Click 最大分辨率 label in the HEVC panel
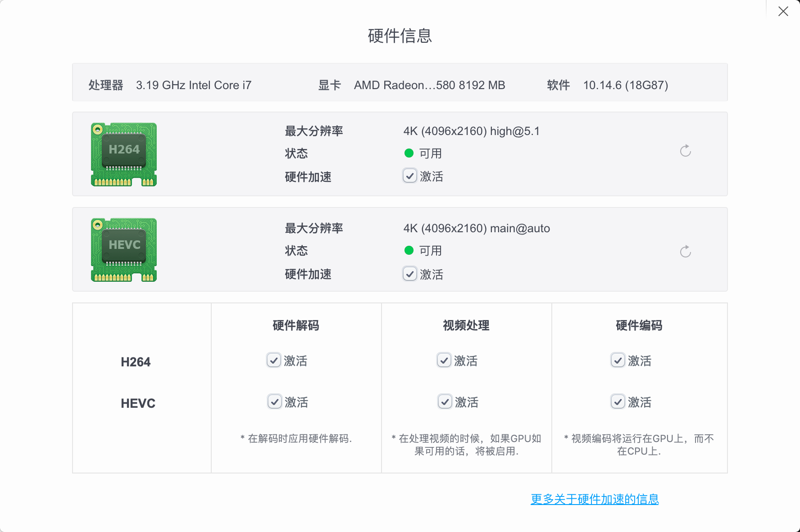 coord(314,228)
